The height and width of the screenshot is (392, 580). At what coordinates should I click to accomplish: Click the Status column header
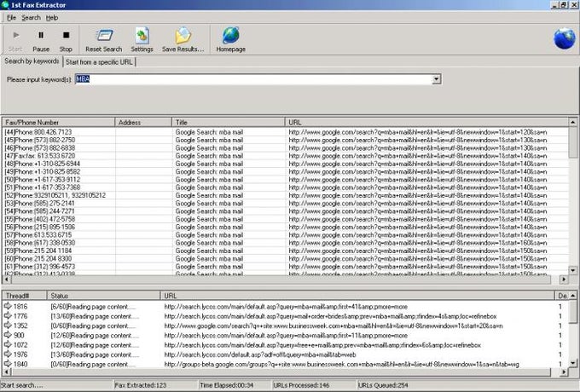click(103, 296)
